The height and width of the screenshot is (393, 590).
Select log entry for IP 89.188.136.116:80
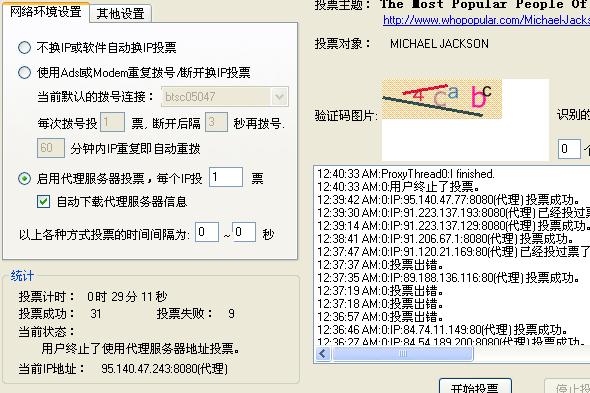click(448, 278)
